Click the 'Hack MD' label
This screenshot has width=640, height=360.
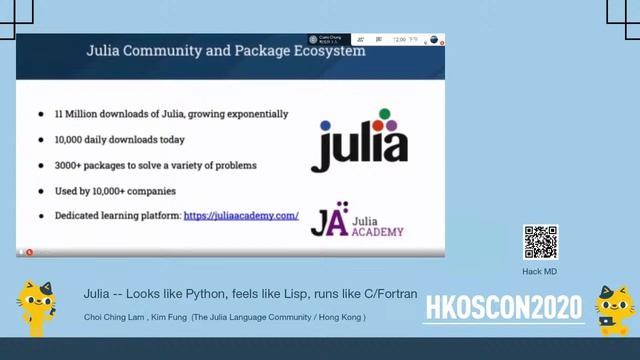pyautogui.click(x=540, y=271)
